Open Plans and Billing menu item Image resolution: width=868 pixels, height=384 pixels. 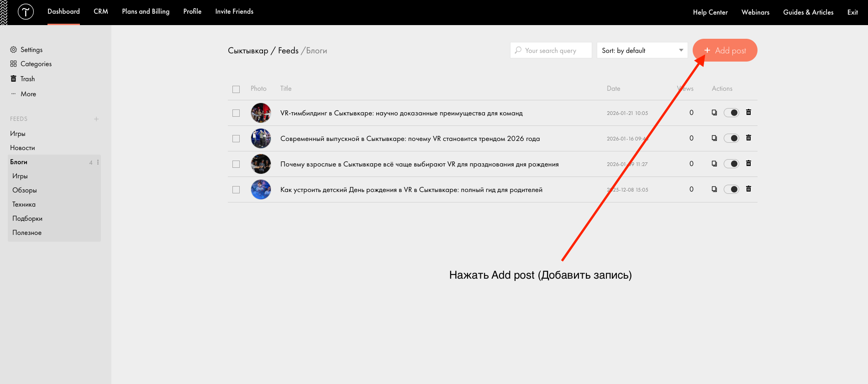pyautogui.click(x=146, y=11)
